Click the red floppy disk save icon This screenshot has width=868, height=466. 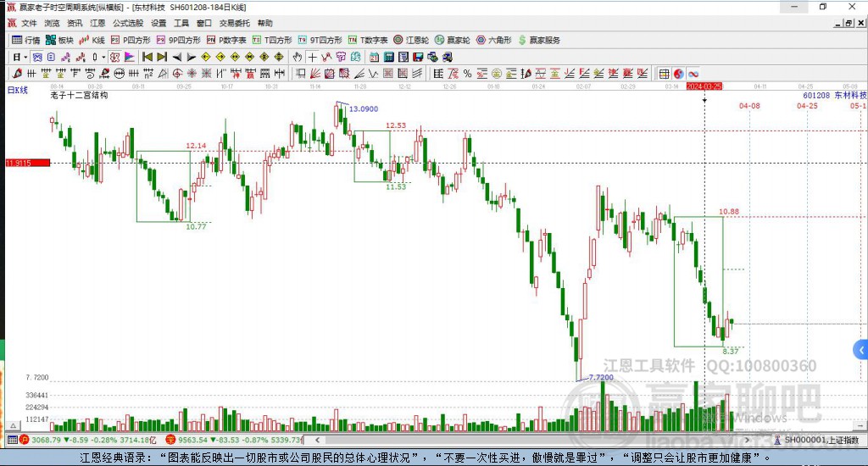click(418, 57)
